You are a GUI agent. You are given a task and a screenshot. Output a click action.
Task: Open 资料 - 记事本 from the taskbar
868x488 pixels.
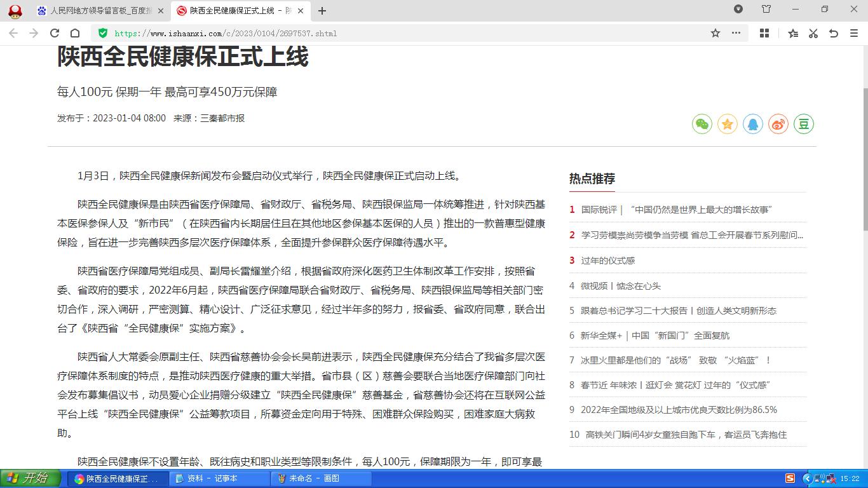click(x=219, y=478)
